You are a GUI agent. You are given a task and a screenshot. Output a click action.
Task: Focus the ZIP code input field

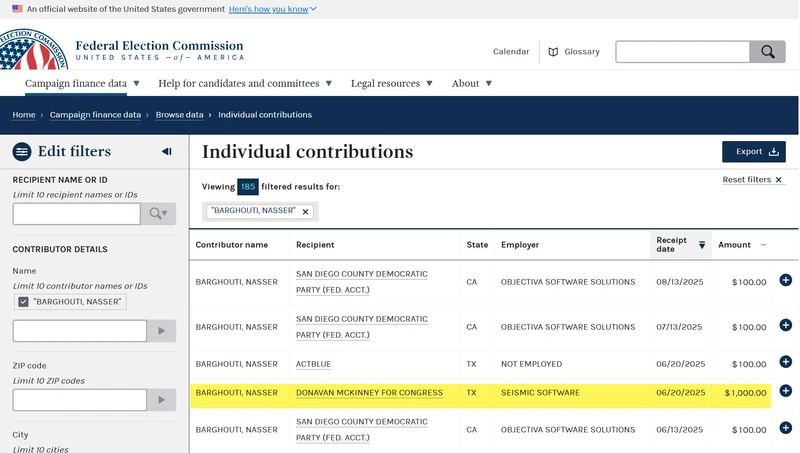click(80, 399)
